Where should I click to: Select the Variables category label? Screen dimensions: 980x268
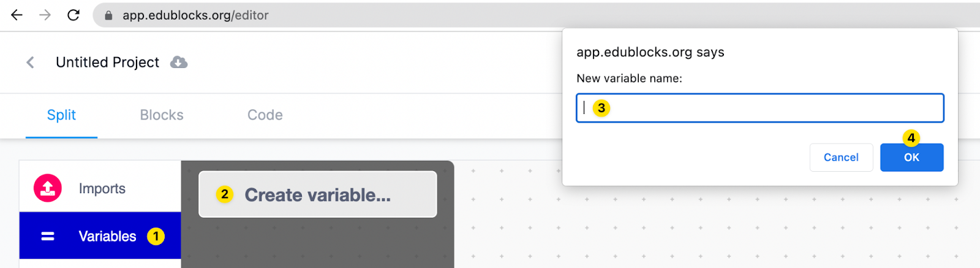107,236
